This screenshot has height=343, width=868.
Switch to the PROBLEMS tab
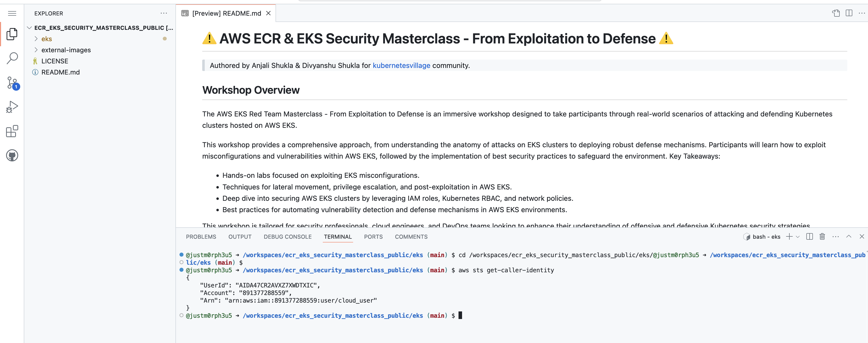(x=201, y=237)
